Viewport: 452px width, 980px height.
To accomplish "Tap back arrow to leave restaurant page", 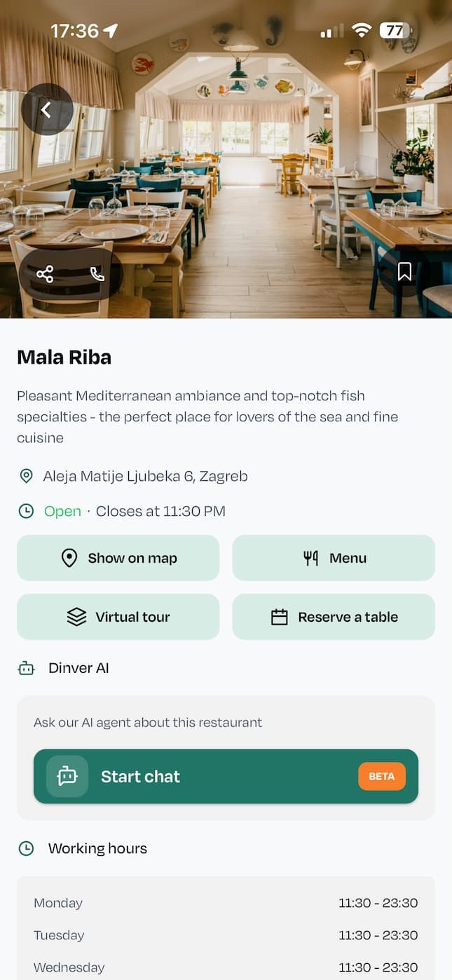I will [47, 109].
